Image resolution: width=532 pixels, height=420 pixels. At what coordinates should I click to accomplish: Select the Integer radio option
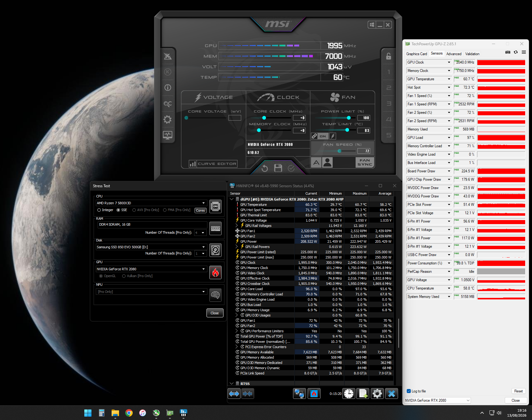click(x=105, y=210)
